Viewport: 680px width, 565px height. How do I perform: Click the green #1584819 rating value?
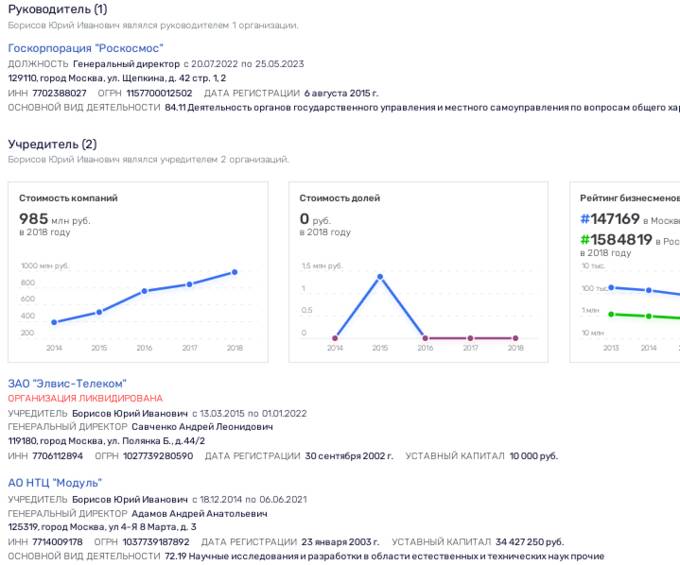point(616,240)
